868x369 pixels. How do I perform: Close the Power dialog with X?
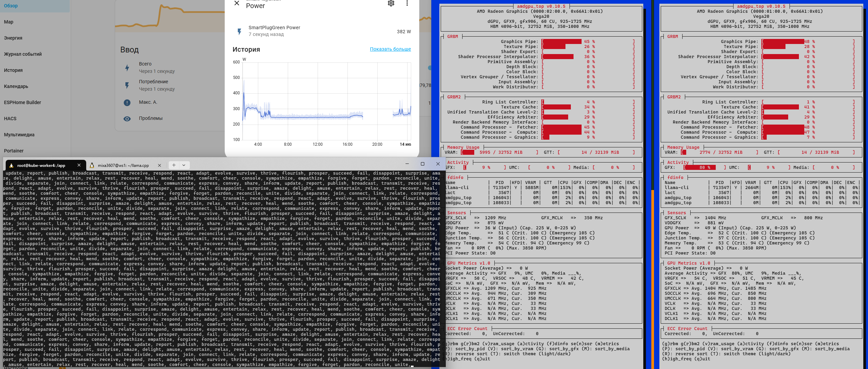237,3
